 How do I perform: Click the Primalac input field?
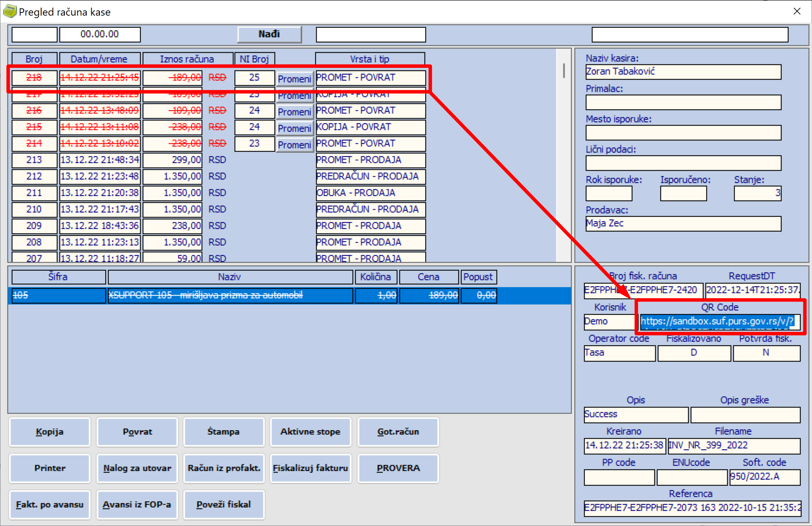pos(683,102)
